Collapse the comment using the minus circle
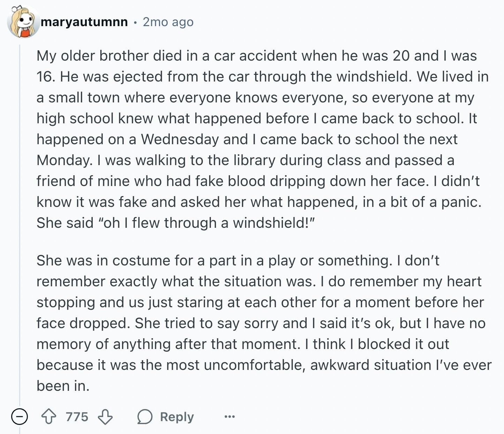This screenshot has height=434, width=504. pos(20,417)
